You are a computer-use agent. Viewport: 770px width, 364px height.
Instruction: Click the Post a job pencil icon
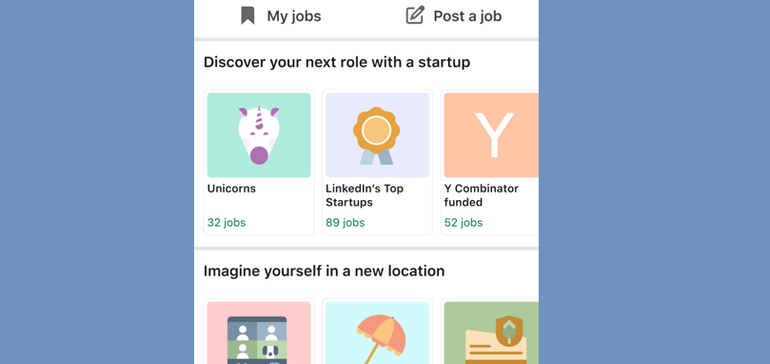tap(414, 16)
